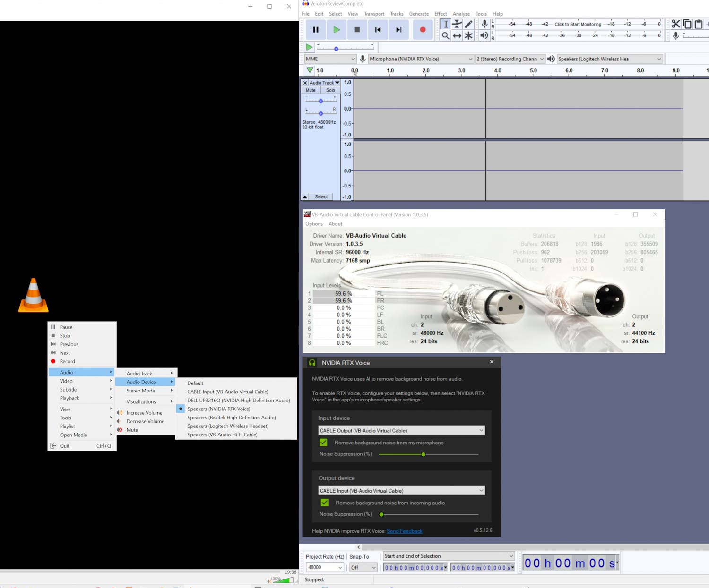Choose Record in the VLC context menu
Image resolution: width=709 pixels, height=588 pixels.
pos(82,361)
